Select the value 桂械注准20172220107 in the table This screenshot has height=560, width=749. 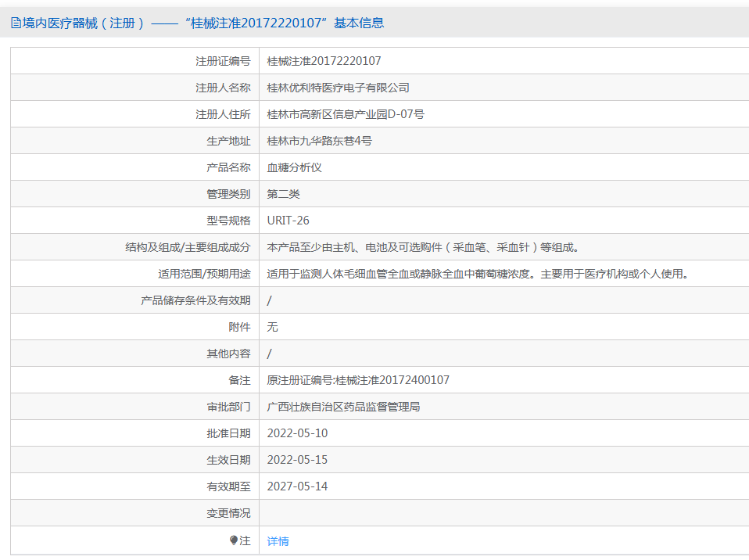pos(324,61)
